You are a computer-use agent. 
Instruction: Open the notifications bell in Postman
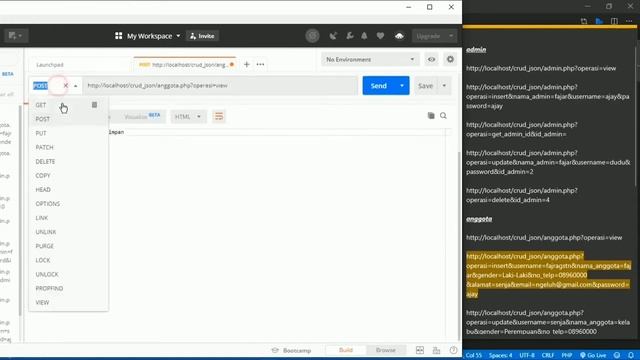[x=364, y=36]
